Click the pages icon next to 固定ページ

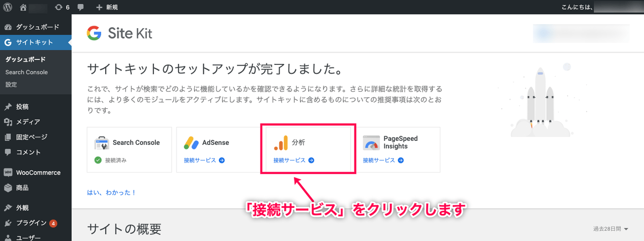point(8,137)
